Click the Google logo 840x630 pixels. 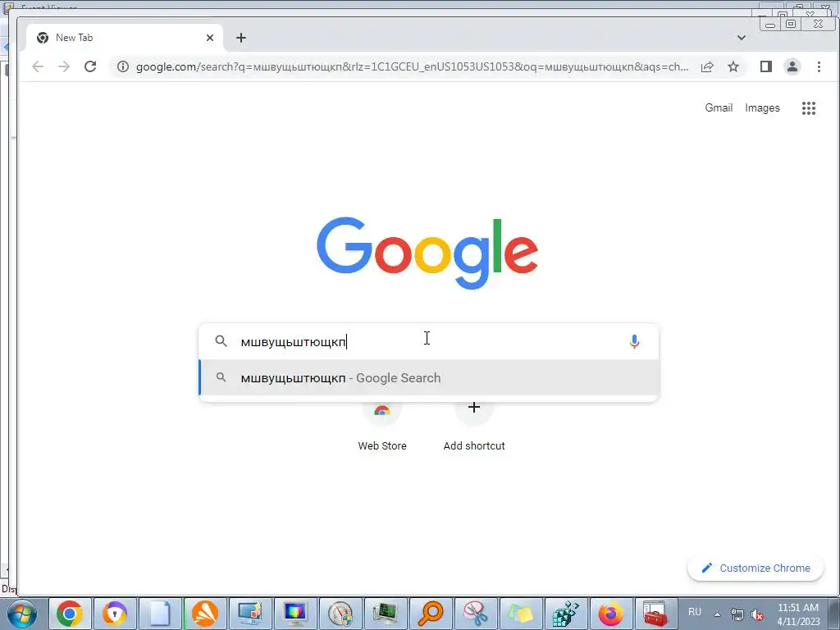[x=427, y=253]
